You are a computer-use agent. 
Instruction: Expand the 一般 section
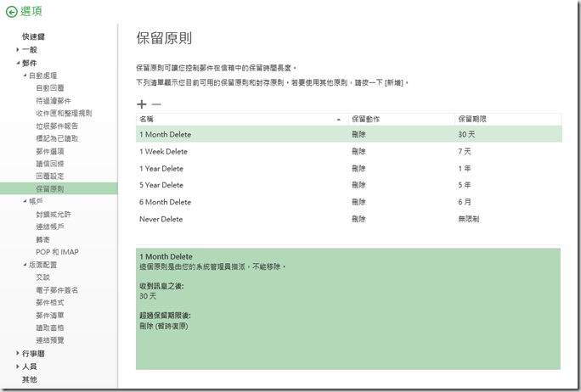[x=17, y=50]
